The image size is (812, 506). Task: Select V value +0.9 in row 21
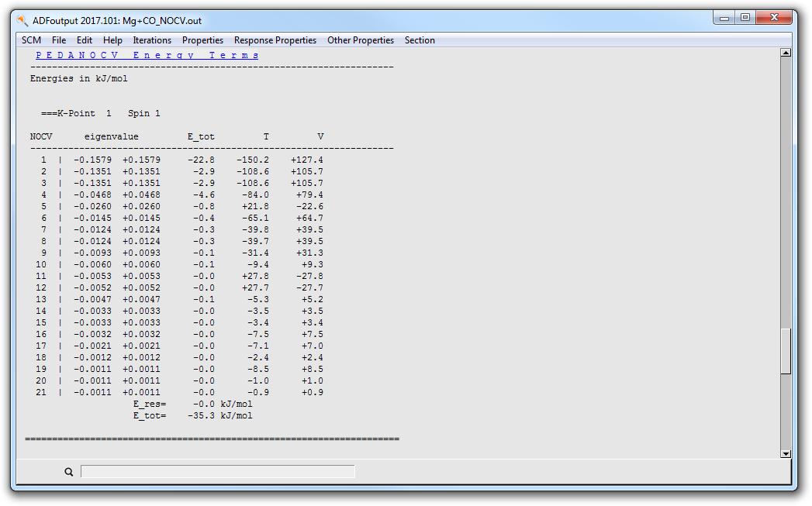tap(313, 392)
